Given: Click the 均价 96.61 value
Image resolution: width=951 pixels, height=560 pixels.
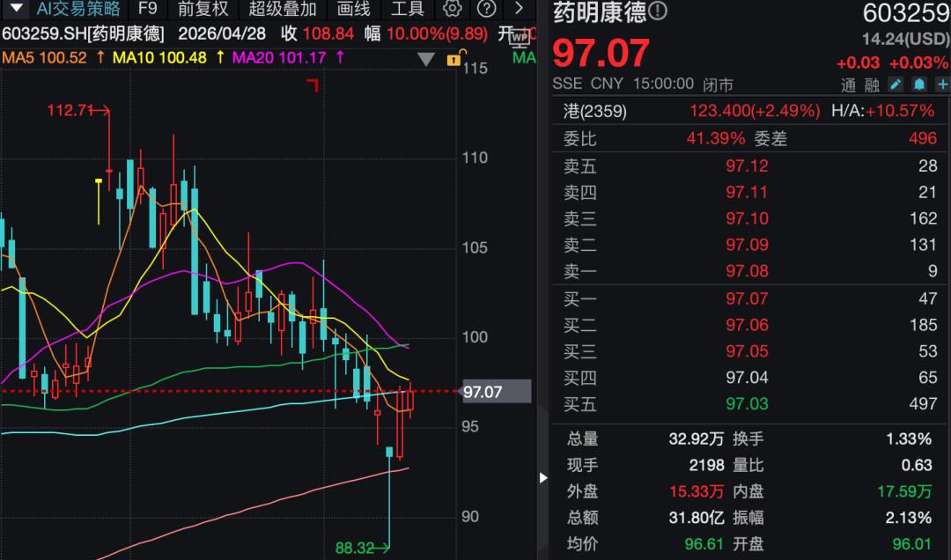Looking at the screenshot, I should pos(704,544).
